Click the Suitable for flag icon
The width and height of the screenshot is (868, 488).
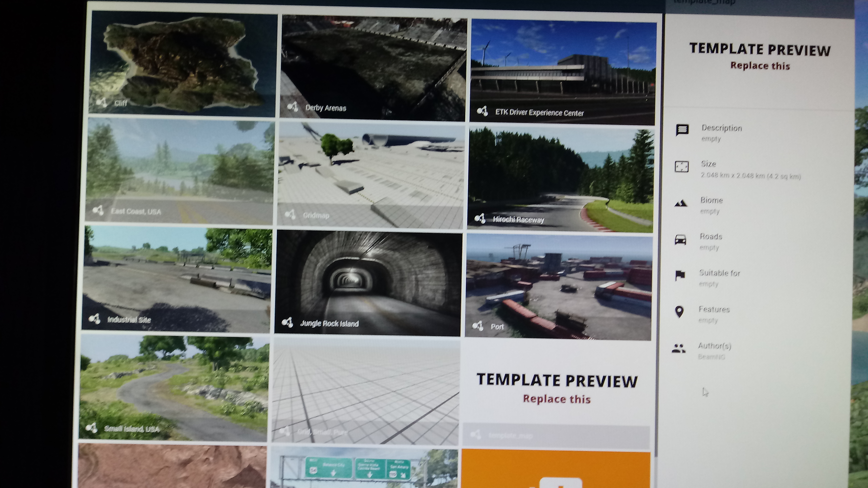pyautogui.click(x=680, y=276)
